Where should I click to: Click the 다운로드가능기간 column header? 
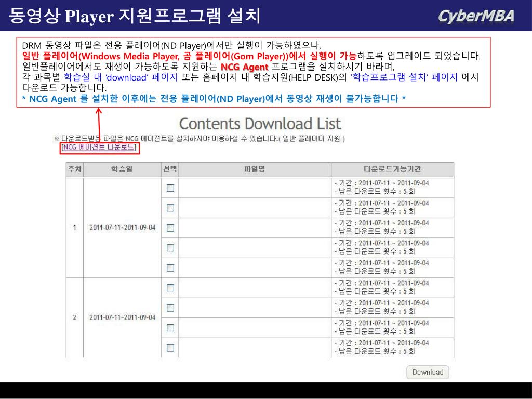tap(393, 169)
